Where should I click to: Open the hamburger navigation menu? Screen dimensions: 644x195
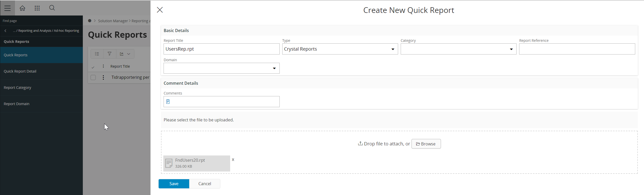7,8
